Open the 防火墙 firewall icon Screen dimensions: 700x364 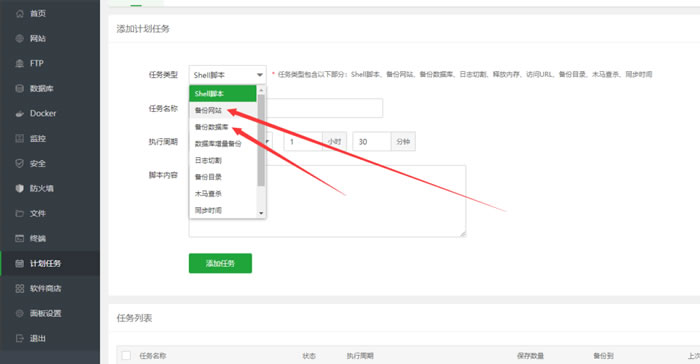(x=20, y=188)
